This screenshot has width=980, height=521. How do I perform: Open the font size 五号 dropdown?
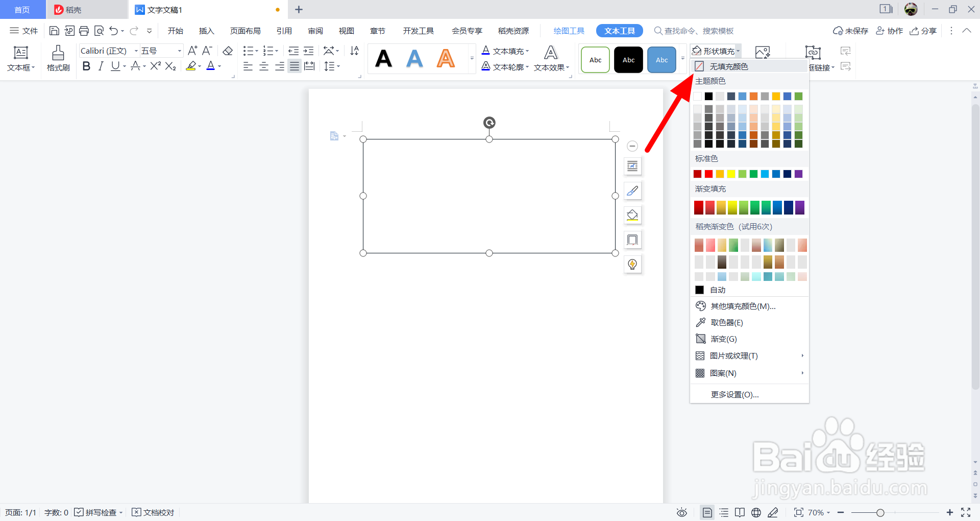click(179, 51)
